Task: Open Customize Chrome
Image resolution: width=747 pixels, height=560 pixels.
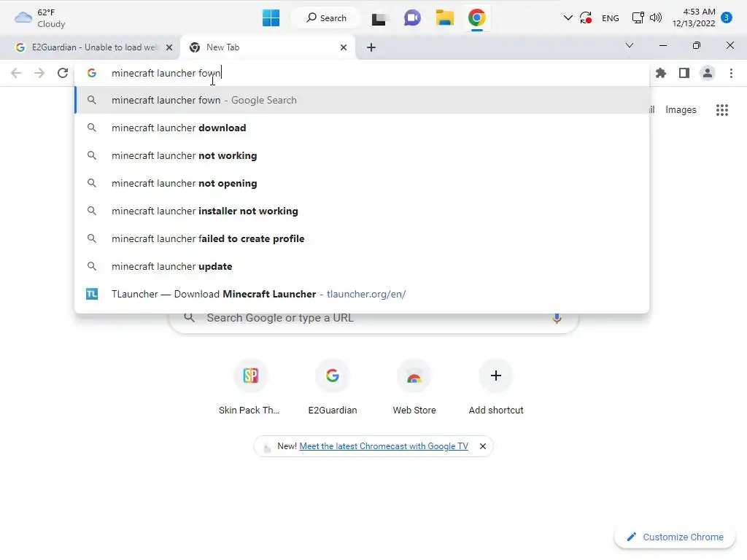Action: click(676, 537)
